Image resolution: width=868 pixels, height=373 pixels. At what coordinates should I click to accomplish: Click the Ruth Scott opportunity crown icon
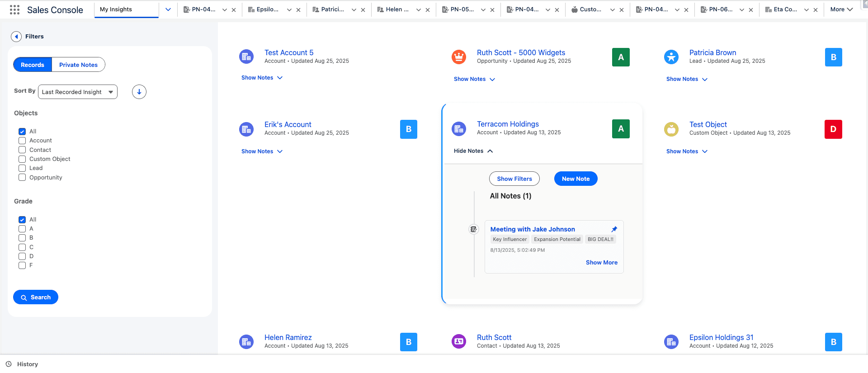459,57
